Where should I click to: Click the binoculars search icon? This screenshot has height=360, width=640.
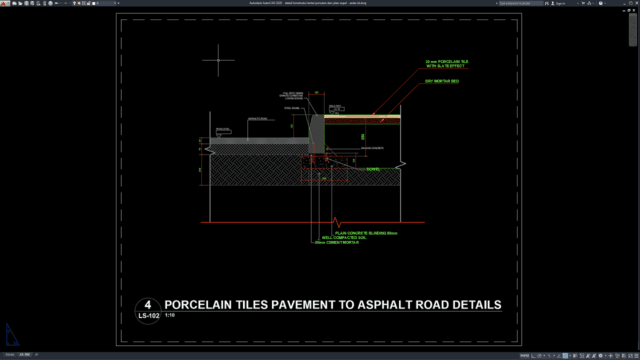click(547, 3)
